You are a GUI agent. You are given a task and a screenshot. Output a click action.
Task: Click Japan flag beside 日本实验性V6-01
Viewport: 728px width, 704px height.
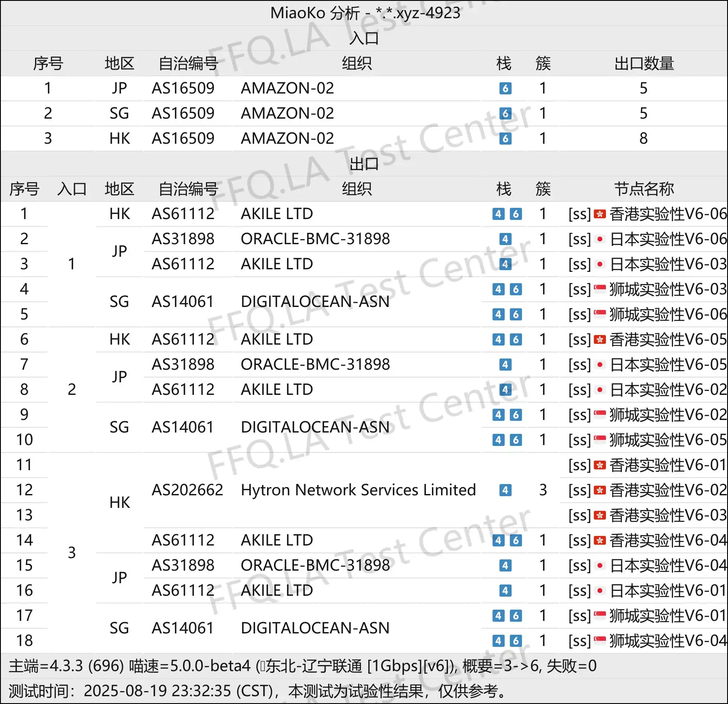(x=599, y=591)
